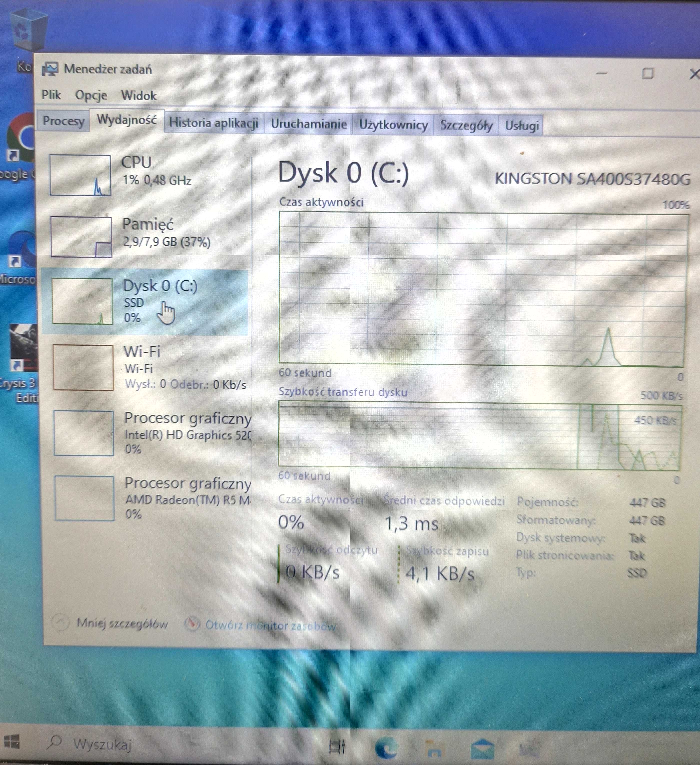Maximize the Menedżer zadań window
Viewport: 700px width, 765px height.
[648, 73]
